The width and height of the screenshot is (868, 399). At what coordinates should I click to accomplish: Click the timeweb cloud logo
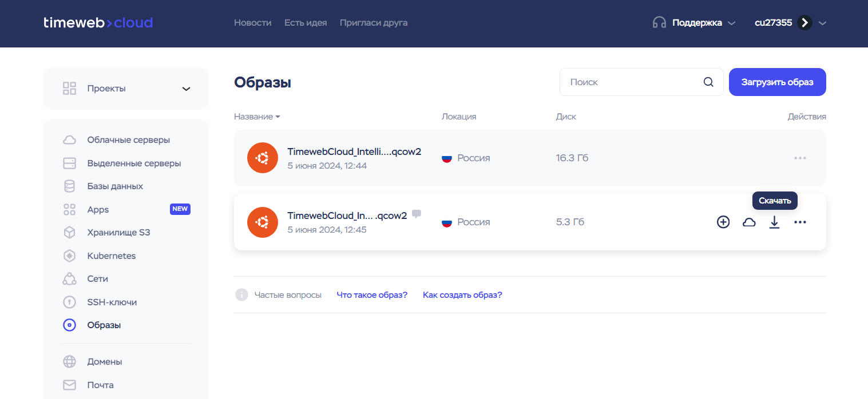pyautogui.click(x=98, y=23)
